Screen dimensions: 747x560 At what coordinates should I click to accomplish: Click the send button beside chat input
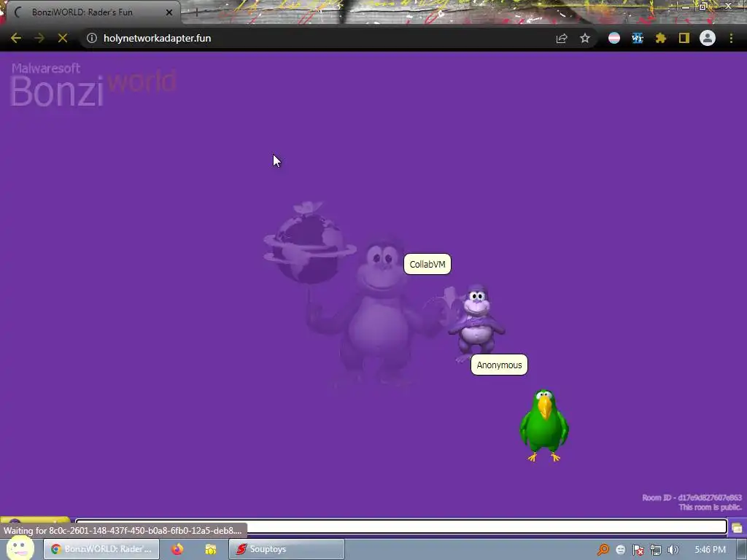click(737, 527)
